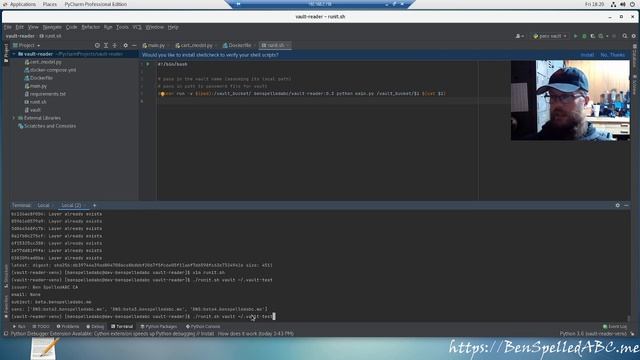
Task: Open the Event Log button
Action: (615, 327)
